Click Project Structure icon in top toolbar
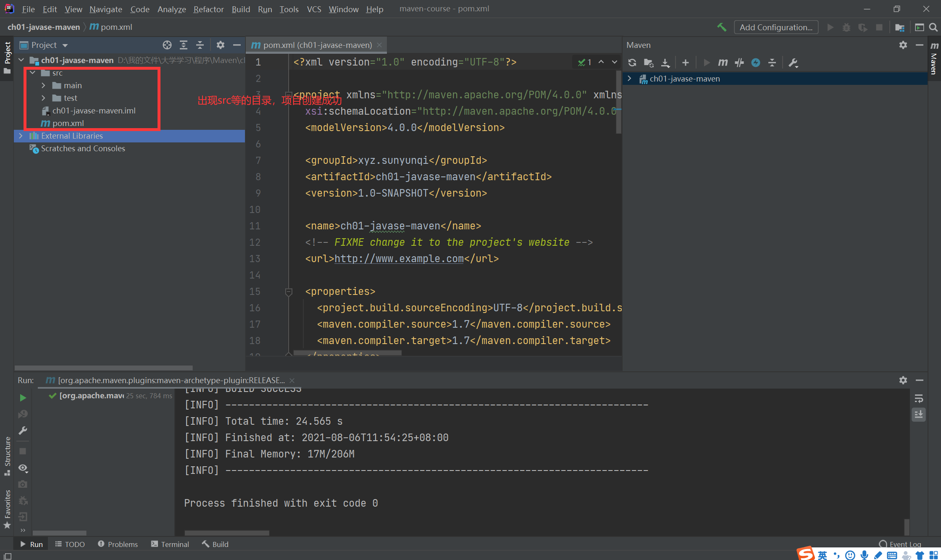Screen dimensions: 941x560 click(899, 27)
